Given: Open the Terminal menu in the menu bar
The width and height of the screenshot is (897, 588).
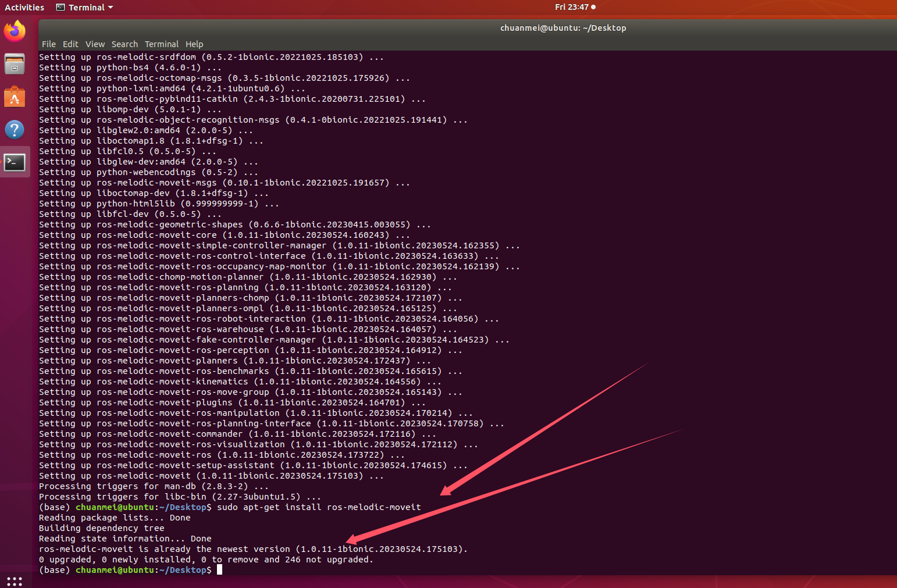Looking at the screenshot, I should [162, 44].
